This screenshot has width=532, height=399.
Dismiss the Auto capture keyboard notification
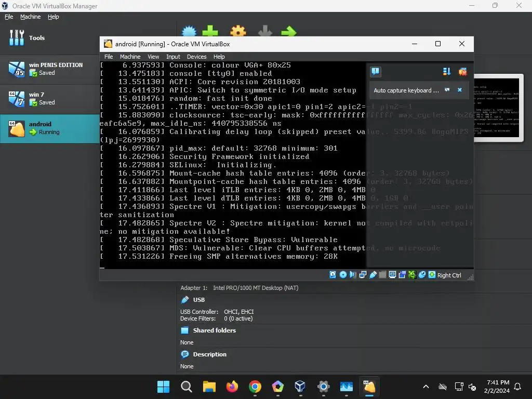pos(460,90)
